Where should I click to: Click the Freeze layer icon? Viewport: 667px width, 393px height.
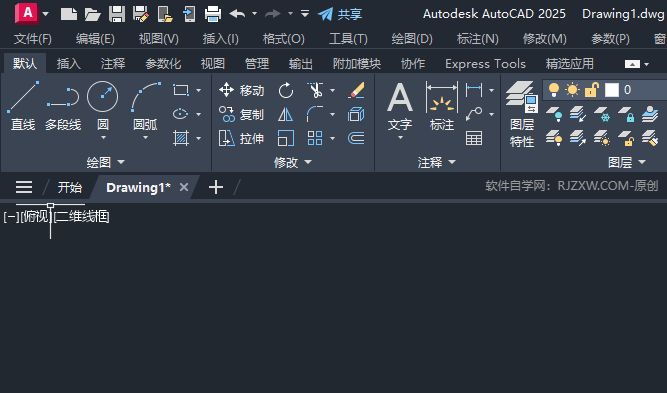(x=602, y=114)
